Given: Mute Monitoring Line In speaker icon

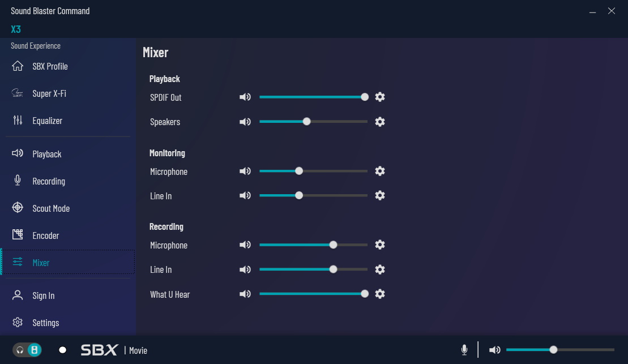Looking at the screenshot, I should pyautogui.click(x=245, y=195).
